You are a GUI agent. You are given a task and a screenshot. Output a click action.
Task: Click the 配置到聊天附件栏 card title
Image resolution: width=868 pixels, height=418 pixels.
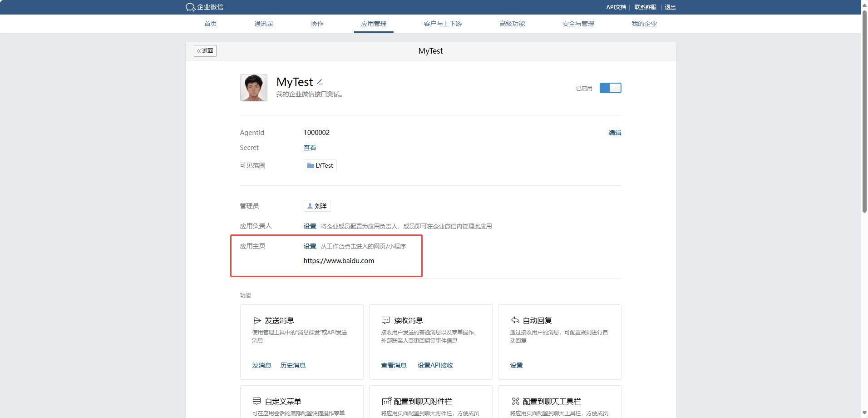pos(423,401)
